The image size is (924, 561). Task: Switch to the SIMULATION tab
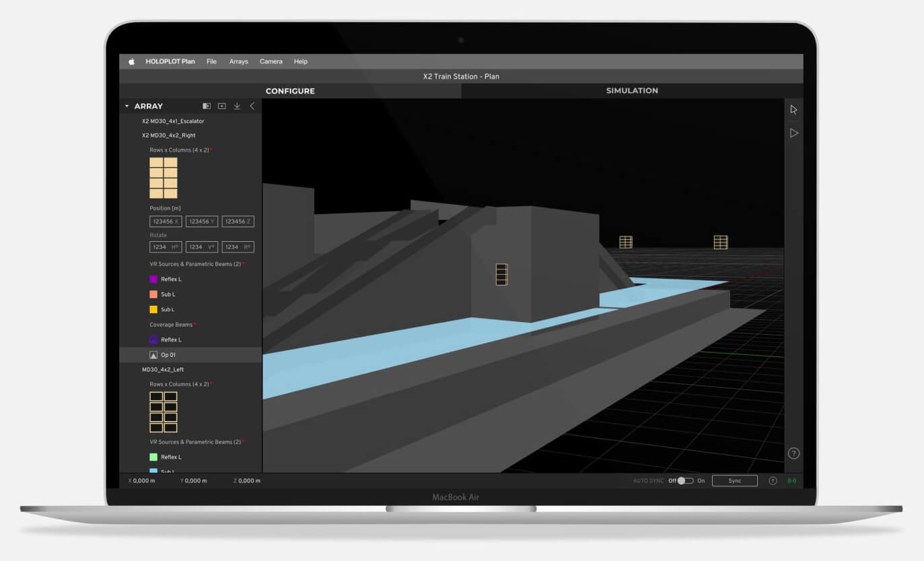[632, 91]
